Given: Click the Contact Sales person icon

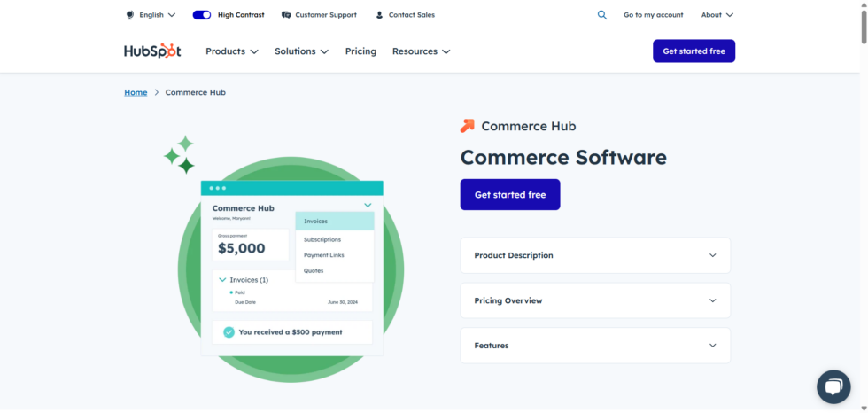Looking at the screenshot, I should click(x=379, y=15).
